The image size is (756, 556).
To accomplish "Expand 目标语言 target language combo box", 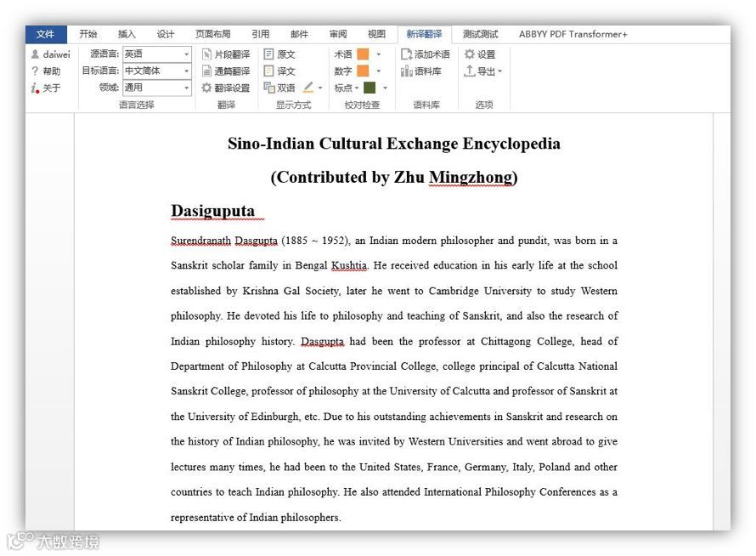I will (157, 71).
